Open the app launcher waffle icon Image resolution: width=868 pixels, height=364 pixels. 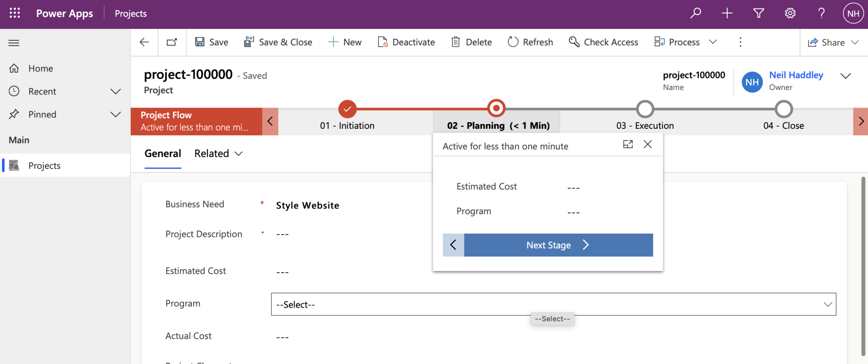tap(15, 13)
